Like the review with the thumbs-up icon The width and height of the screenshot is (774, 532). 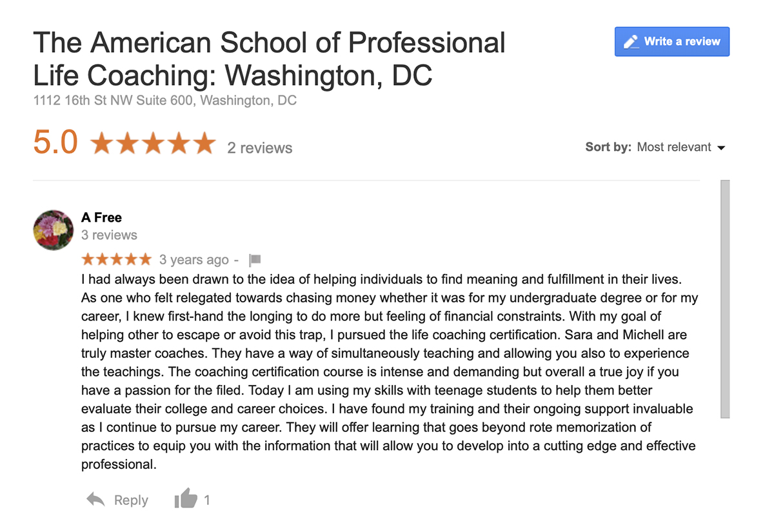click(x=186, y=498)
